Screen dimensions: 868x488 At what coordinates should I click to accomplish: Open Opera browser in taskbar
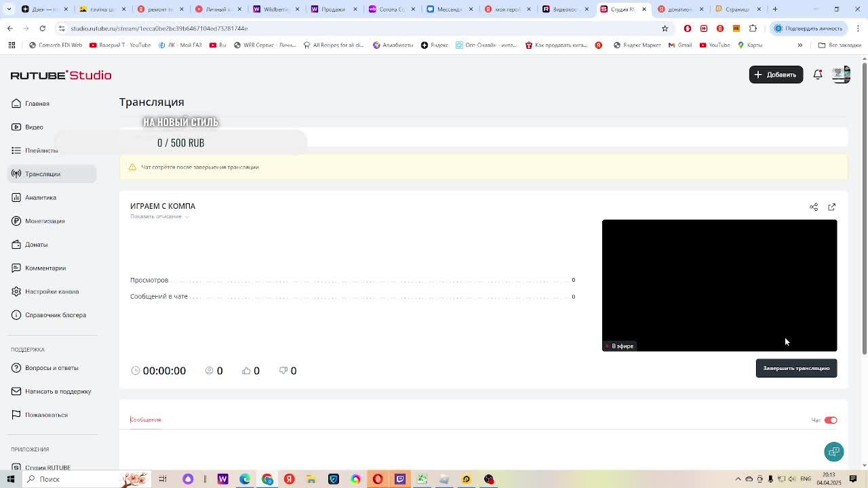(x=378, y=479)
